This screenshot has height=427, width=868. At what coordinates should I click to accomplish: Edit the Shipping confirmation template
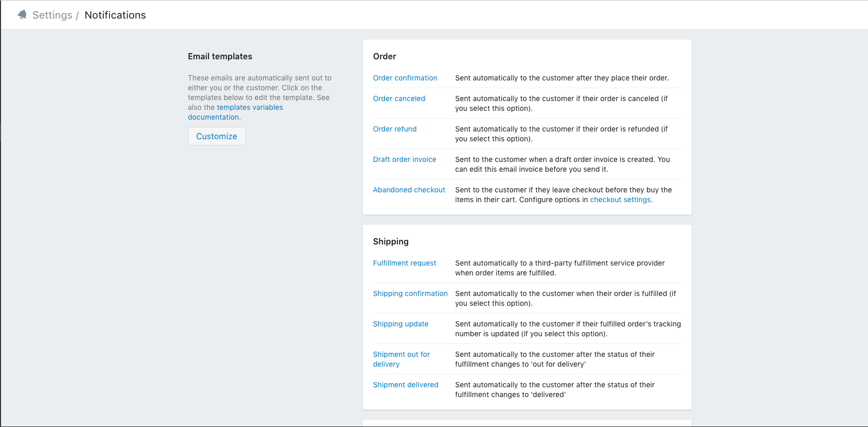tap(410, 293)
